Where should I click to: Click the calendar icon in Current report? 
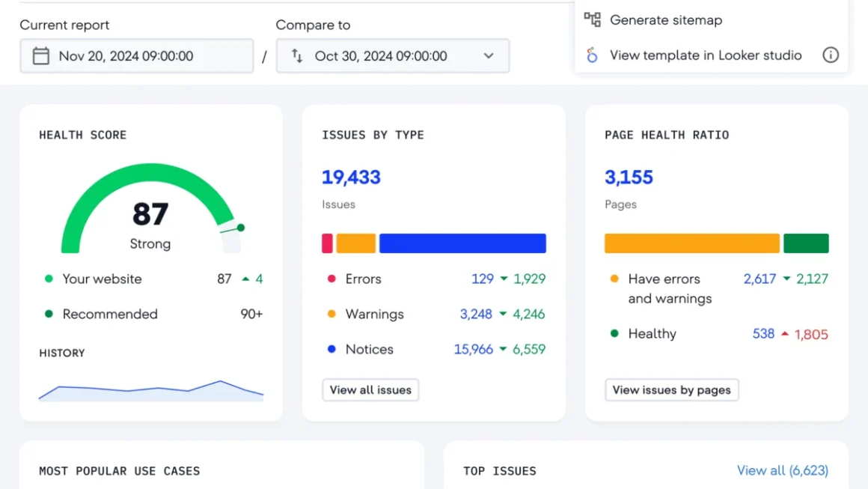(40, 56)
